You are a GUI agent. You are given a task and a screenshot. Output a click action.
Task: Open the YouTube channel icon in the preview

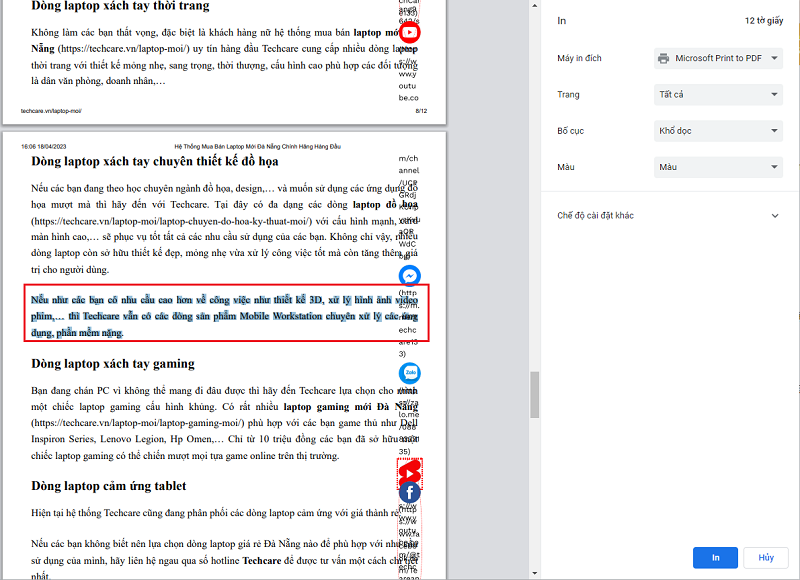click(x=411, y=31)
